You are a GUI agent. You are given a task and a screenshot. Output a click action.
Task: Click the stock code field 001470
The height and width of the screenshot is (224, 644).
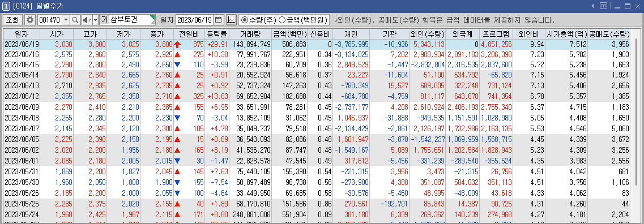(x=49, y=20)
